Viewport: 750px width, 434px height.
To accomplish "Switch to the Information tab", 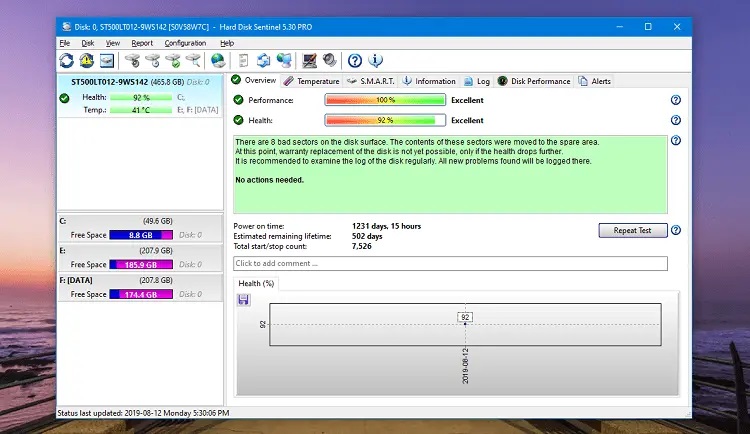I will [x=429, y=81].
